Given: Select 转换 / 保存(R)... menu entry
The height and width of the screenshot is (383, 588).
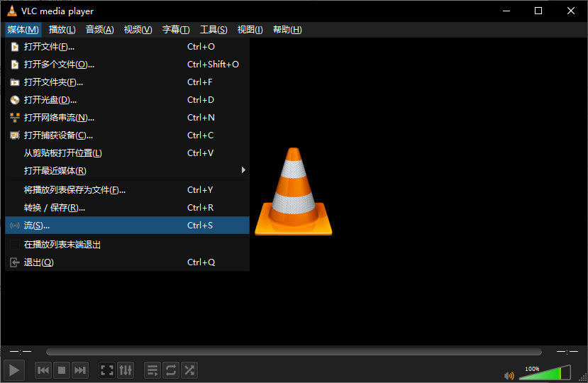Looking at the screenshot, I should pyautogui.click(x=55, y=208).
